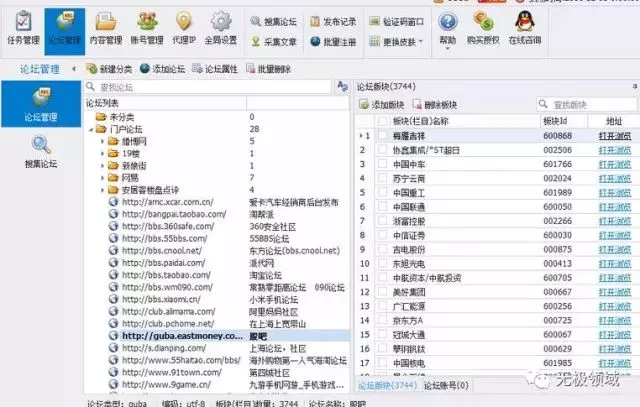640x407 pixels.
Task: Click 添加论坛 add forum
Action: (162, 69)
